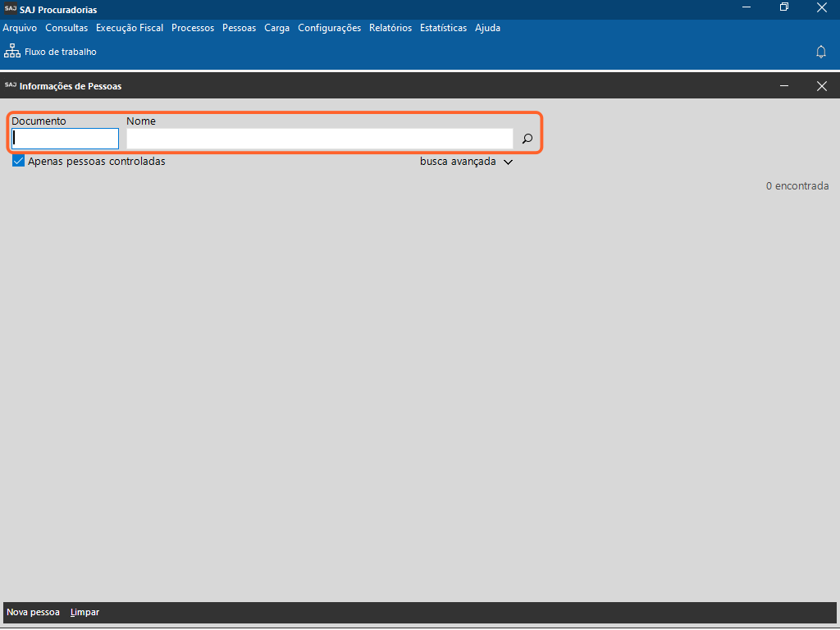Open the Execução Fiscal menu
The image size is (840, 630).
click(129, 28)
